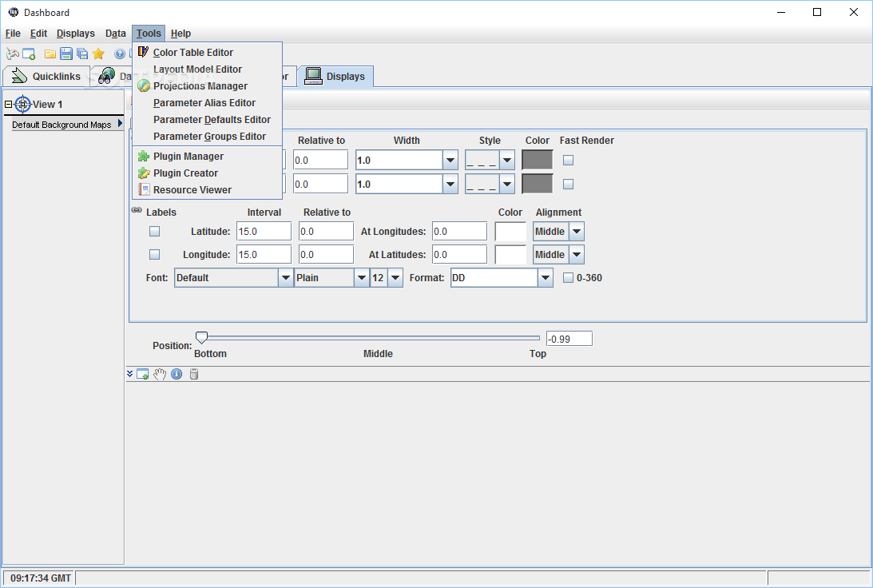873x588 pixels.
Task: Click the stacked disks save-as toolbar icon
Action: click(82, 54)
